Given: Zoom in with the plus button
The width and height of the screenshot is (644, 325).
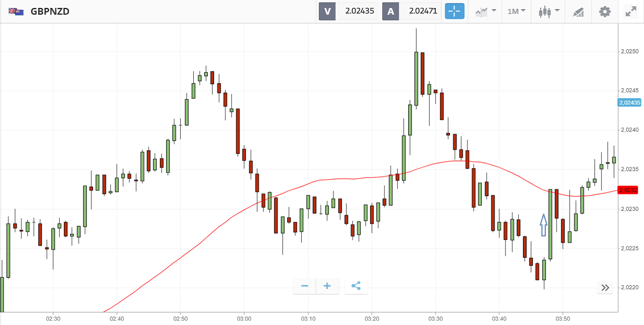Looking at the screenshot, I should [x=327, y=286].
